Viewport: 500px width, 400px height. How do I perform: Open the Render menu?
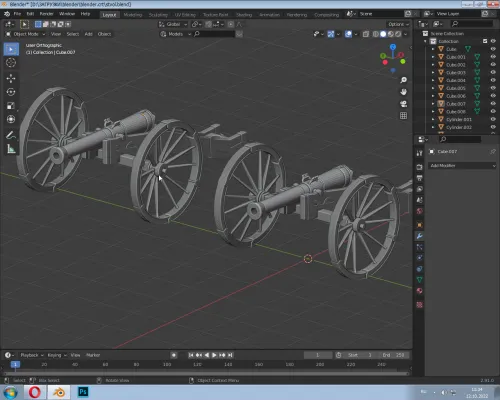46,14
